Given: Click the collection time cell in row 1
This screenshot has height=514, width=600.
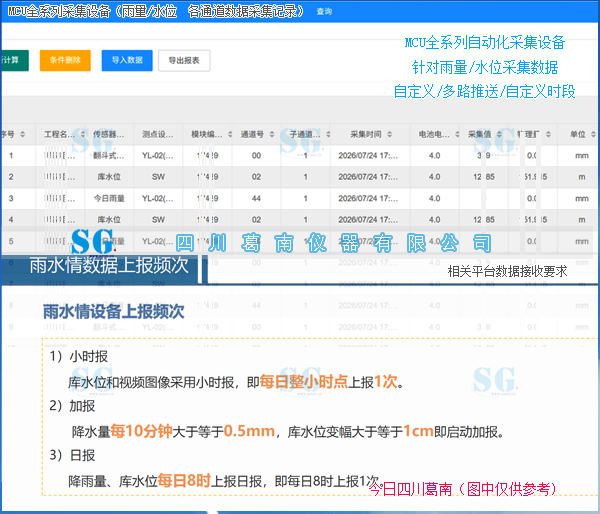Looking at the screenshot, I should (x=368, y=155).
